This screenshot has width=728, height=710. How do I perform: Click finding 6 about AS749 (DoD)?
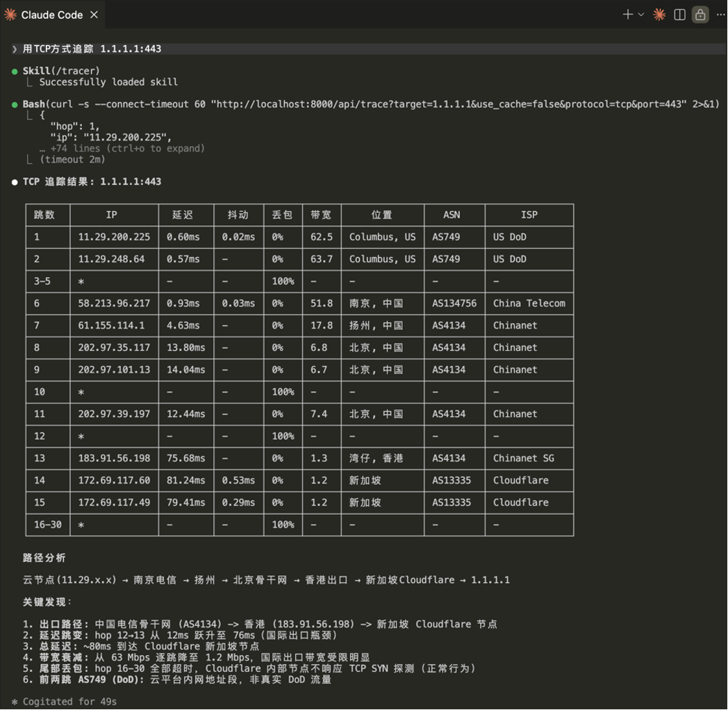(x=177, y=680)
